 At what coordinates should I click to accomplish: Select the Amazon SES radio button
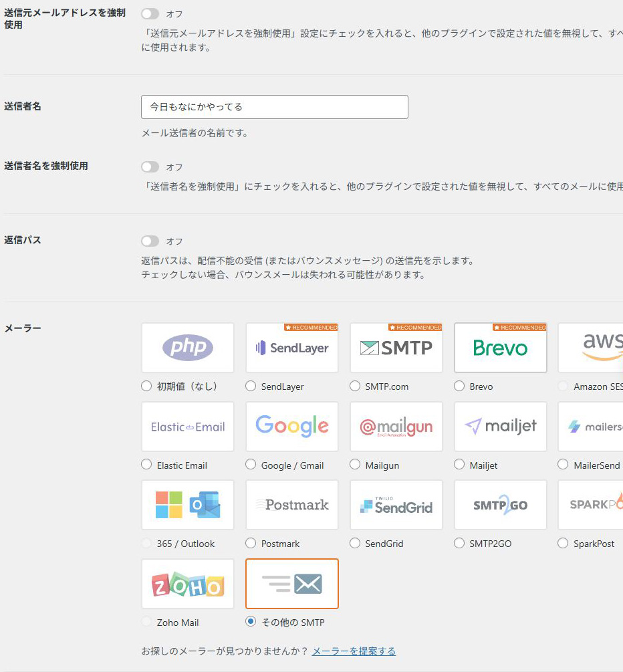click(x=563, y=386)
